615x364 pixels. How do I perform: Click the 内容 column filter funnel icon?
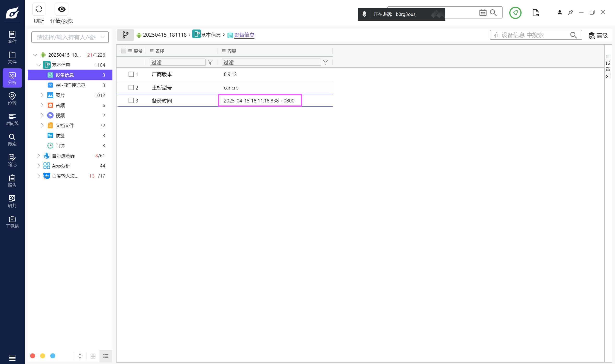pos(325,62)
